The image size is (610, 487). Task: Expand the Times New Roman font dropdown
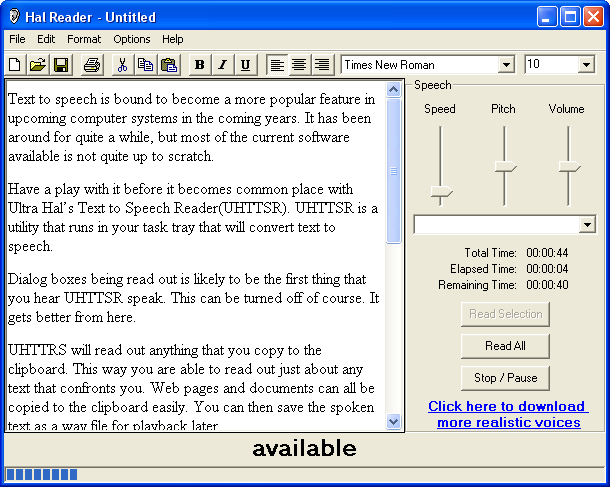(x=506, y=65)
